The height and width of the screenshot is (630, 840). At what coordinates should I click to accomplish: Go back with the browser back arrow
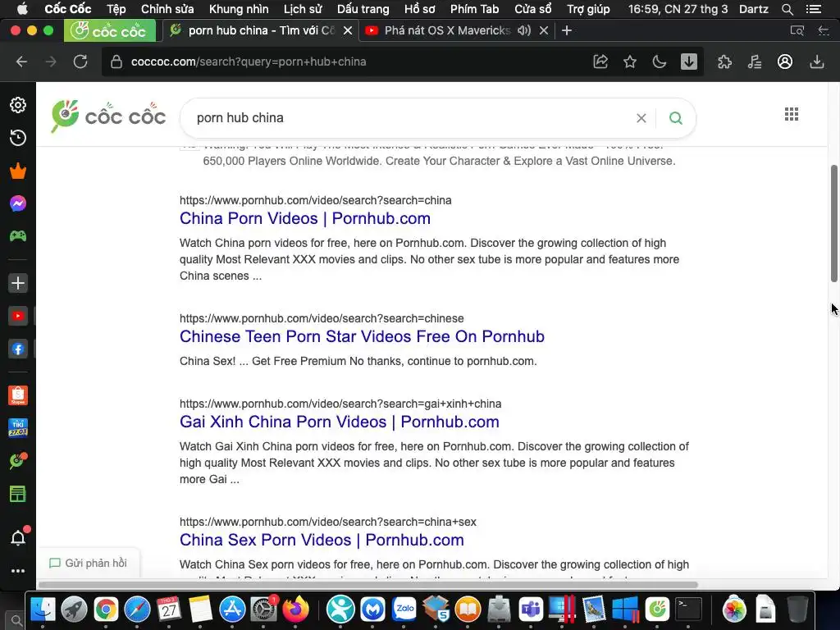[x=21, y=62]
